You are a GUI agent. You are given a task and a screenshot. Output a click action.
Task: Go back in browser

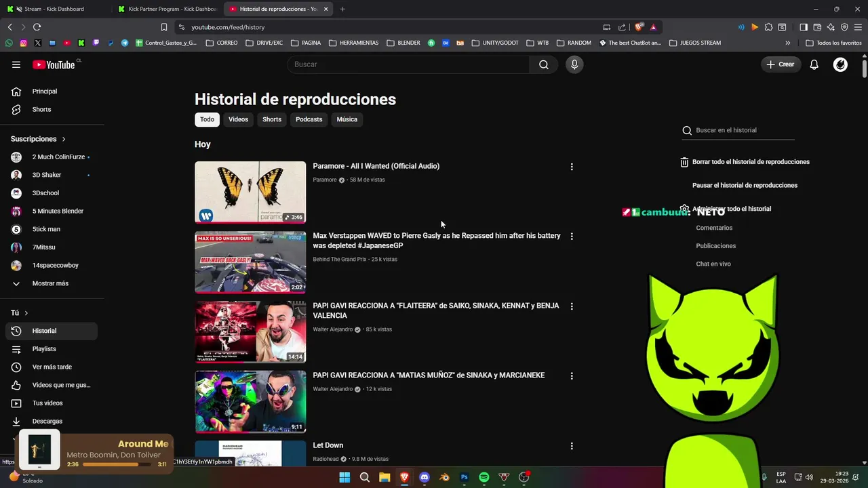pyautogui.click(x=9, y=27)
